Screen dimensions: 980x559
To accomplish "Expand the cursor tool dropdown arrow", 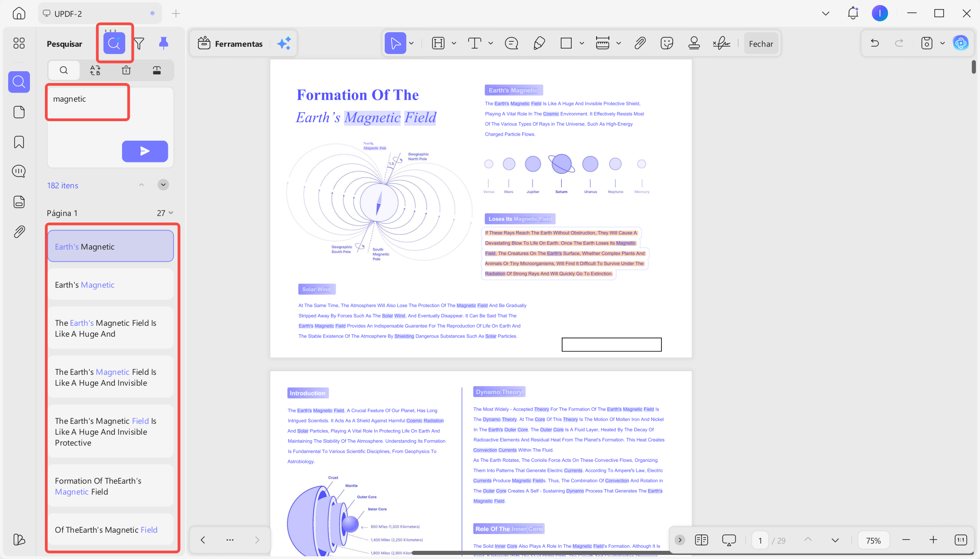I will point(412,44).
